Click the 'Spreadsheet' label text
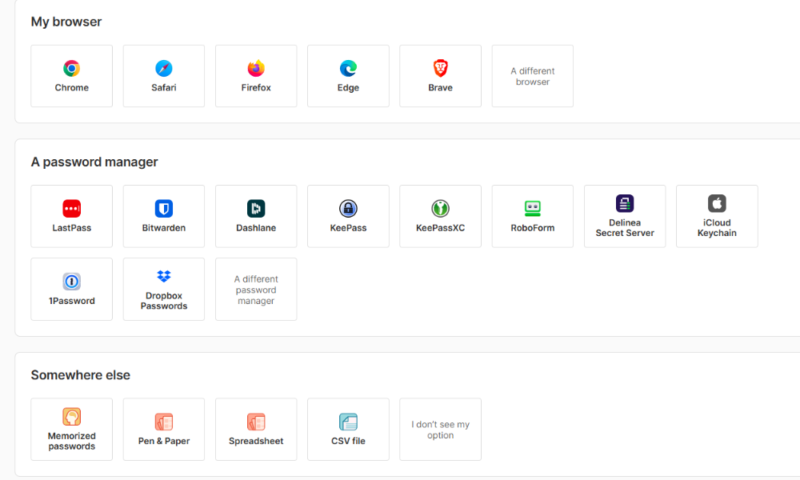Image resolution: width=800 pixels, height=480 pixels. [x=256, y=441]
